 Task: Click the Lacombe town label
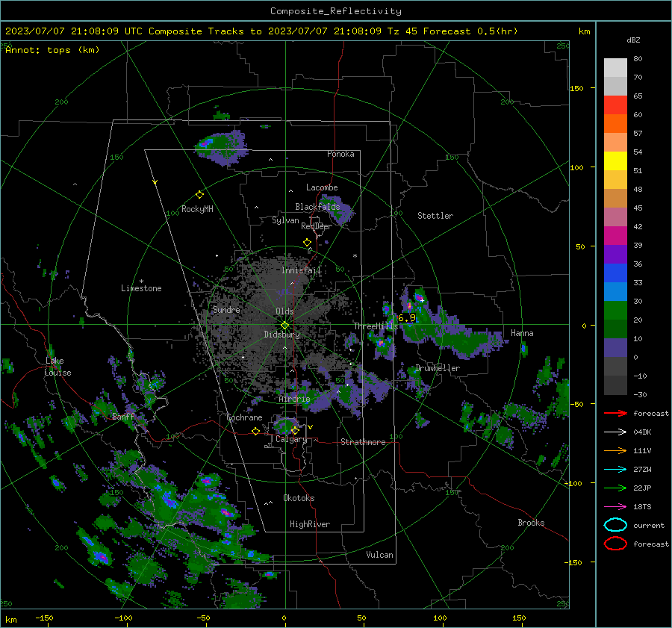coord(322,187)
